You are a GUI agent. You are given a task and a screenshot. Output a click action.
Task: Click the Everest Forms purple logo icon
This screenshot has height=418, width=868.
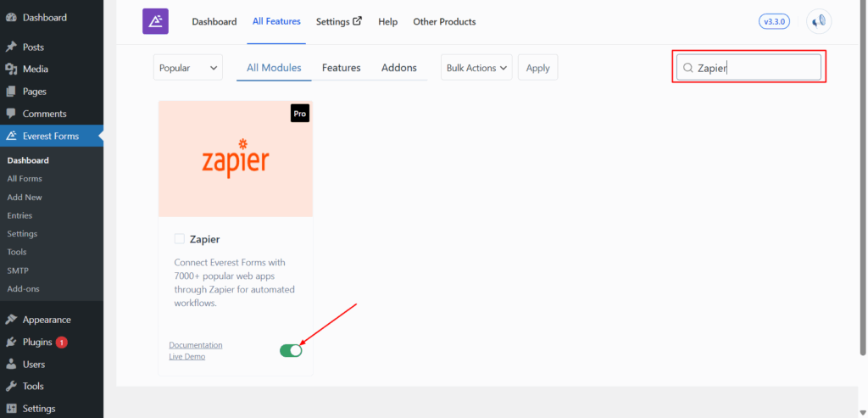156,21
